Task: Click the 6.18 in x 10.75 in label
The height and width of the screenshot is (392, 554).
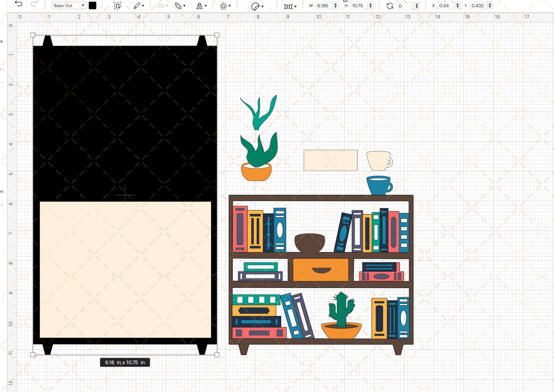Action: coord(125,362)
